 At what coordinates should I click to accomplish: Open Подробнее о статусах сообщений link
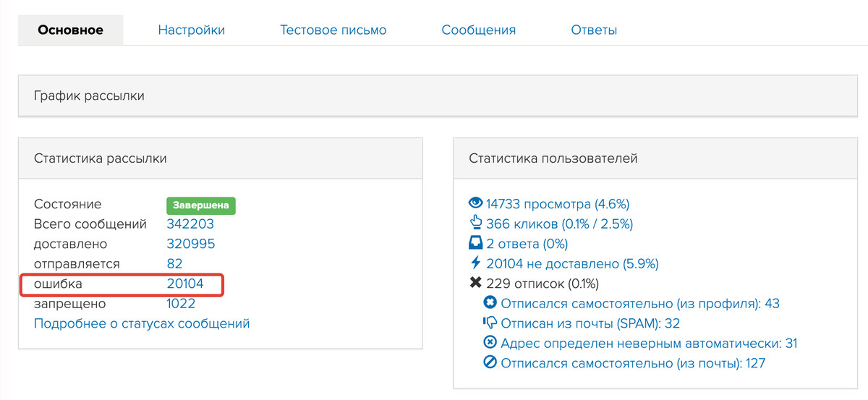point(142,323)
